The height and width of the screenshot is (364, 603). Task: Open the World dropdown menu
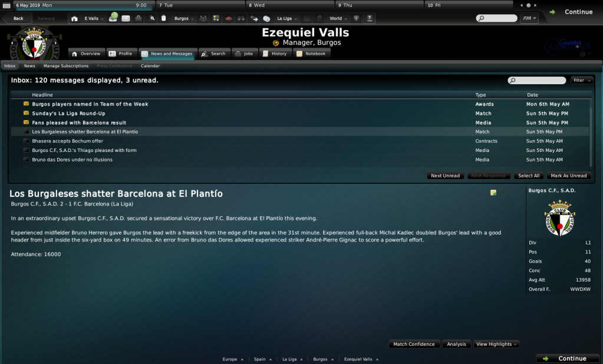pyautogui.click(x=338, y=18)
